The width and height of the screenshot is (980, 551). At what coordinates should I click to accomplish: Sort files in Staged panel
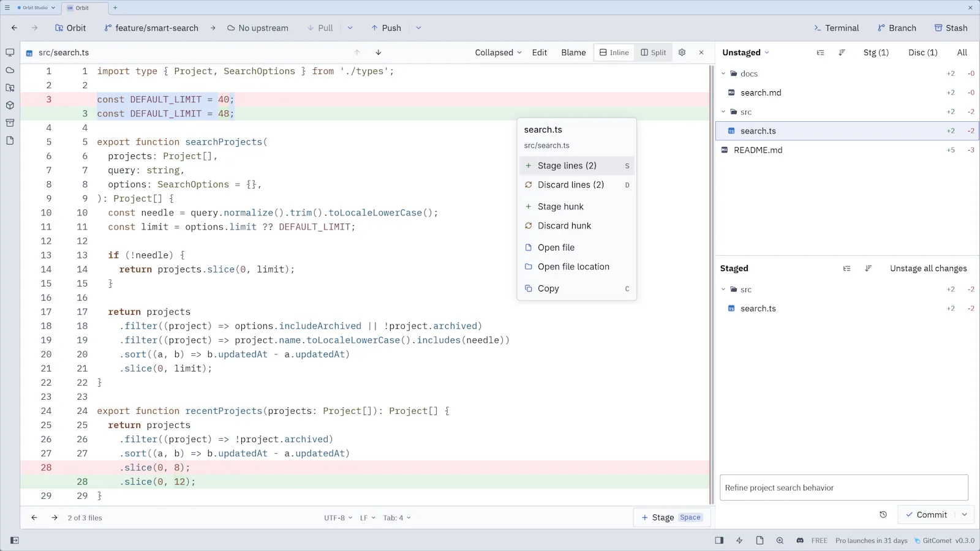(868, 268)
